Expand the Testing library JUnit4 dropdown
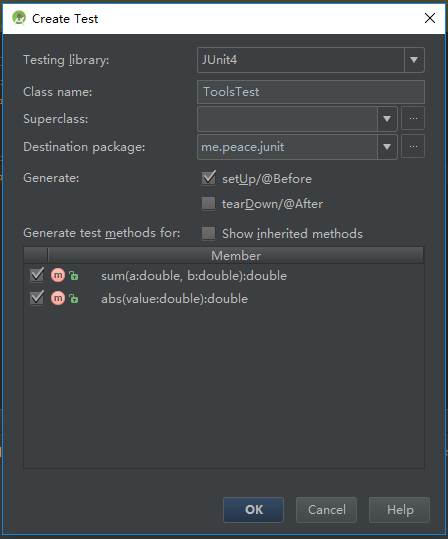 pyautogui.click(x=414, y=60)
